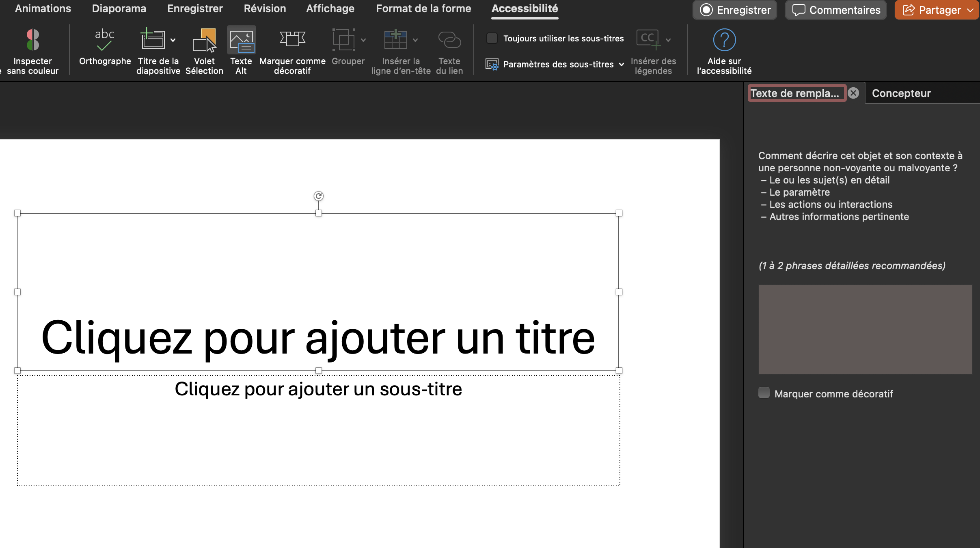The image size is (980, 548).
Task: Enable Toujours utiliser les sous-titres checkbox
Action: pos(492,39)
